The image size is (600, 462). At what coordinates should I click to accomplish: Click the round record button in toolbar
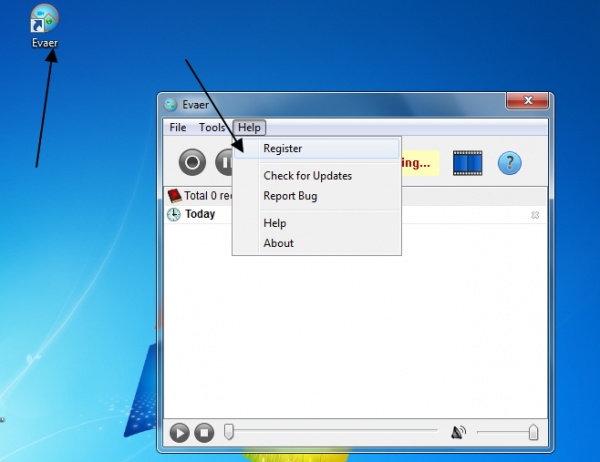pos(192,162)
